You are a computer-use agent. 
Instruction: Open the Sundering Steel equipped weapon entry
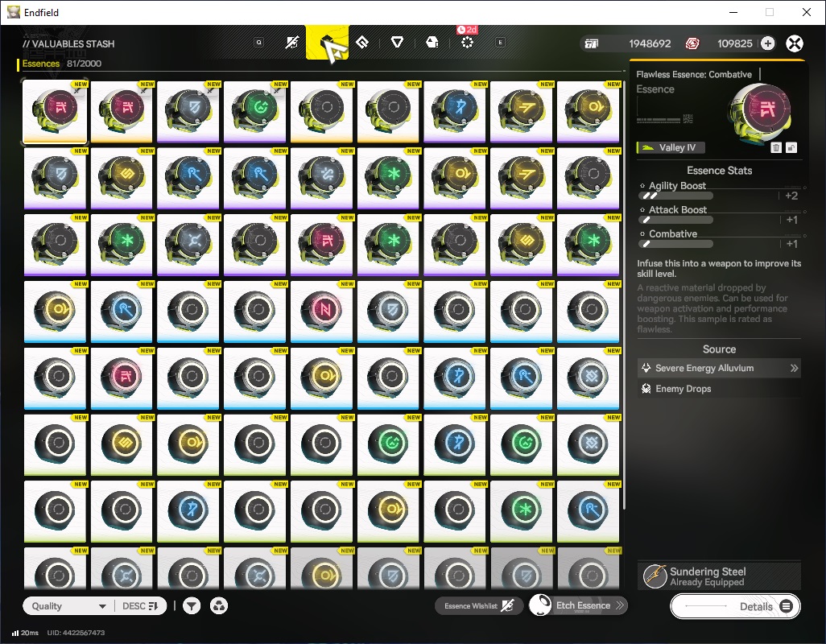pos(719,576)
